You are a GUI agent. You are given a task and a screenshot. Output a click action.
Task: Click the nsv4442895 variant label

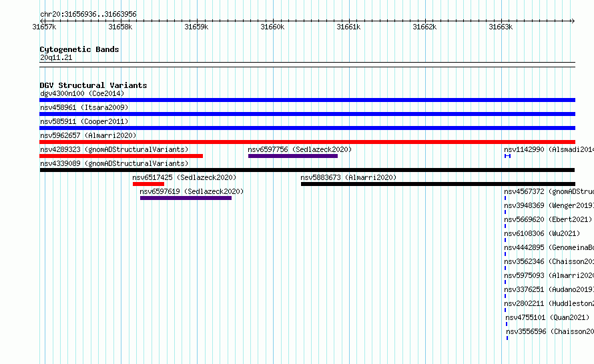click(x=549, y=247)
